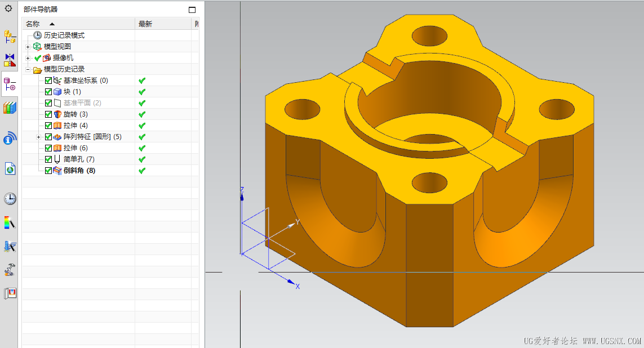Click the 基准坐标系 (0) coordinate icon
The width and height of the screenshot is (644, 348).
pyautogui.click(x=57, y=81)
